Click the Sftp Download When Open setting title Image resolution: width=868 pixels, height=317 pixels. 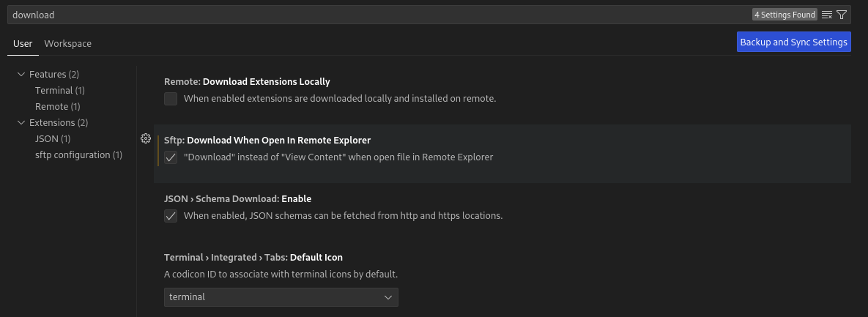(267, 140)
